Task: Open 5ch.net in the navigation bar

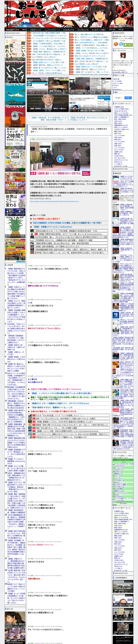Action: [112, 30]
